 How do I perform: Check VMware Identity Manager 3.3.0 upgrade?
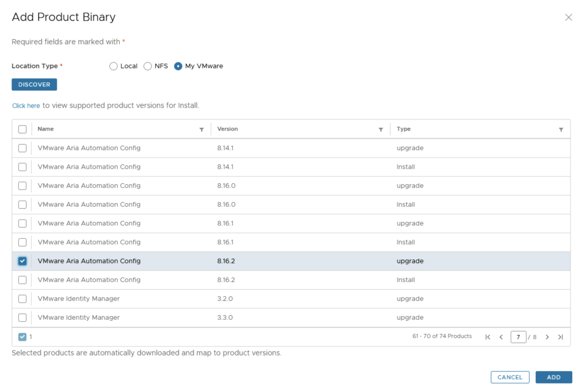click(x=22, y=317)
